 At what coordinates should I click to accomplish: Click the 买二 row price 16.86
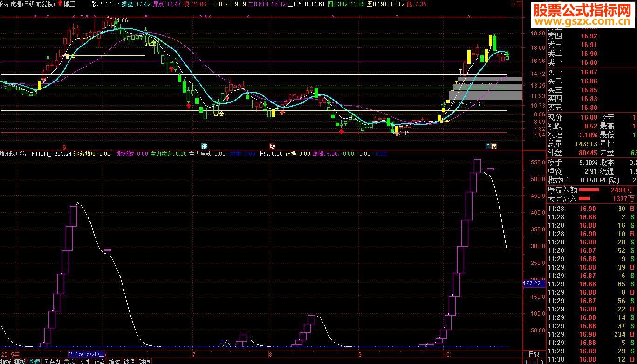point(588,81)
